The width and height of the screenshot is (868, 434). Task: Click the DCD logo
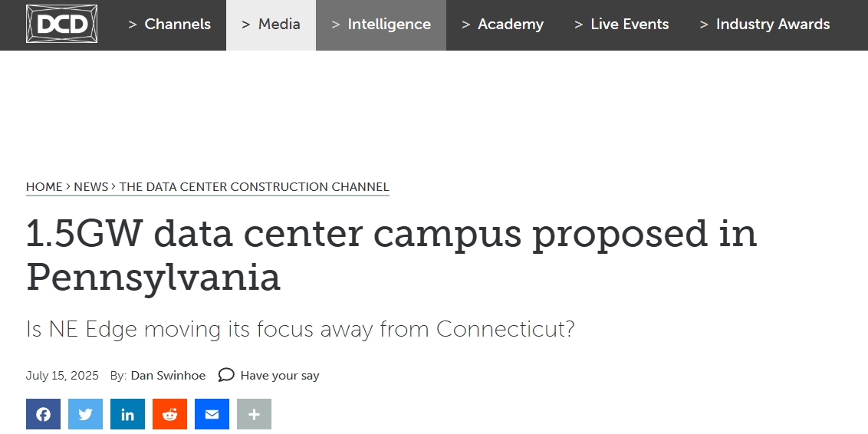61,24
